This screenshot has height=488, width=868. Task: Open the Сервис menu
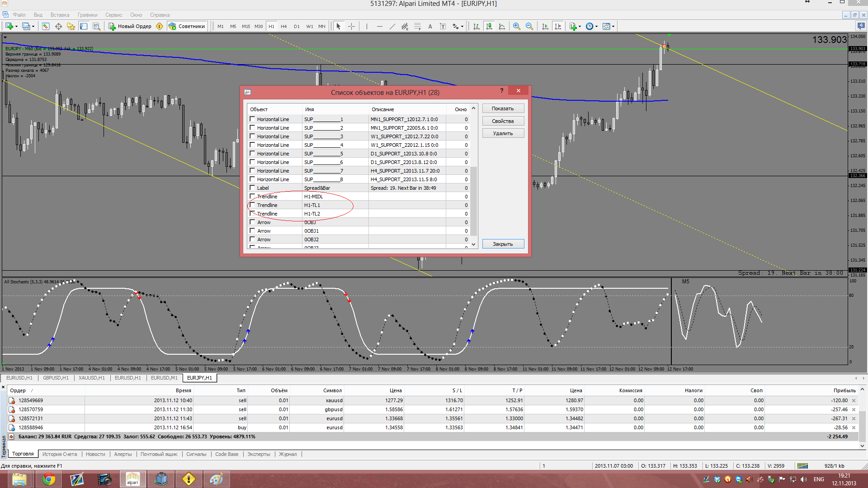113,15
